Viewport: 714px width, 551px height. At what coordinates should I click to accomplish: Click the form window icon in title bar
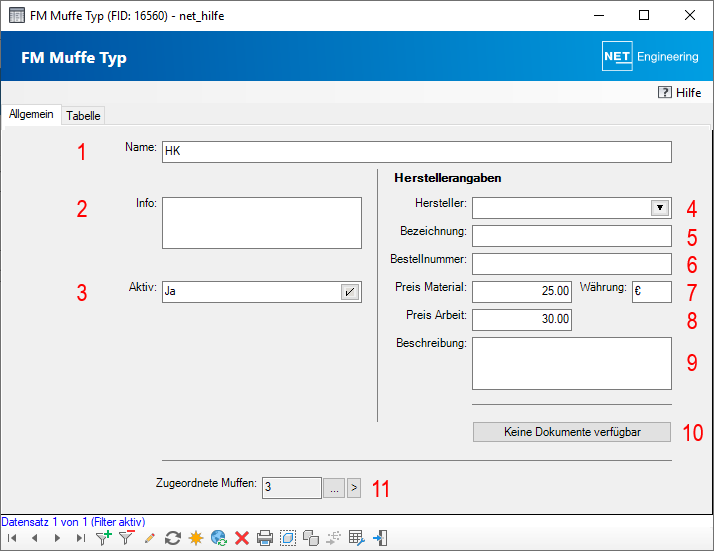click(17, 15)
